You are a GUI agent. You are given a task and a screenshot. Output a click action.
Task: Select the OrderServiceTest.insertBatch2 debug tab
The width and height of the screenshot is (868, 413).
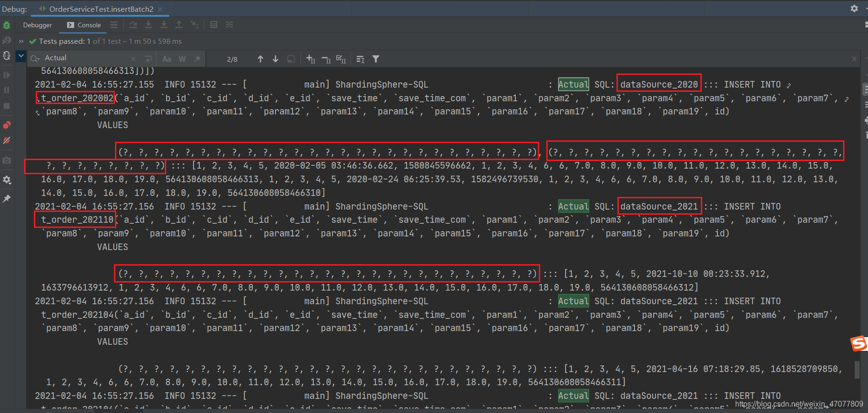[x=96, y=9]
